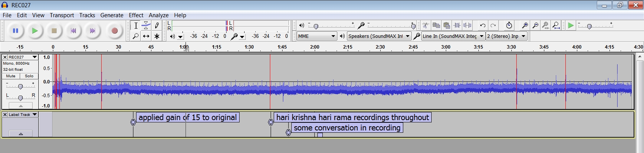
Task: Click the 'applied gain of 15 to original' label
Action: [187, 117]
